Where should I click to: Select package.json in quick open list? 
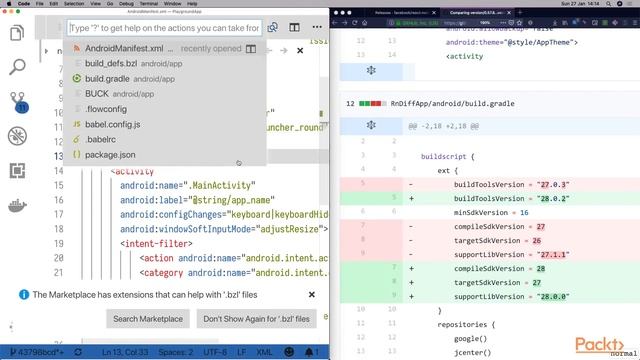pyautogui.click(x=165, y=155)
